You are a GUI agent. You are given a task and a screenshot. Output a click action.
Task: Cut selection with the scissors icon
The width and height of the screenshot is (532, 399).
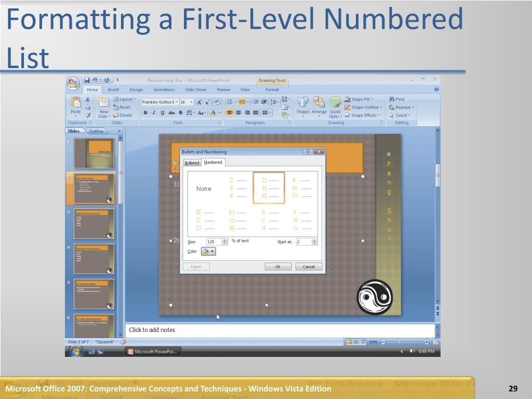[87, 99]
